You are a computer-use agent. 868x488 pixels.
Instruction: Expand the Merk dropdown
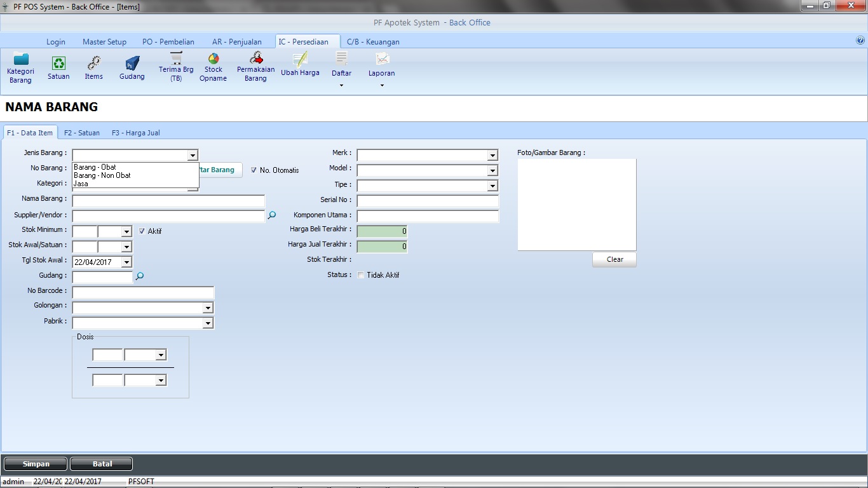[492, 156]
